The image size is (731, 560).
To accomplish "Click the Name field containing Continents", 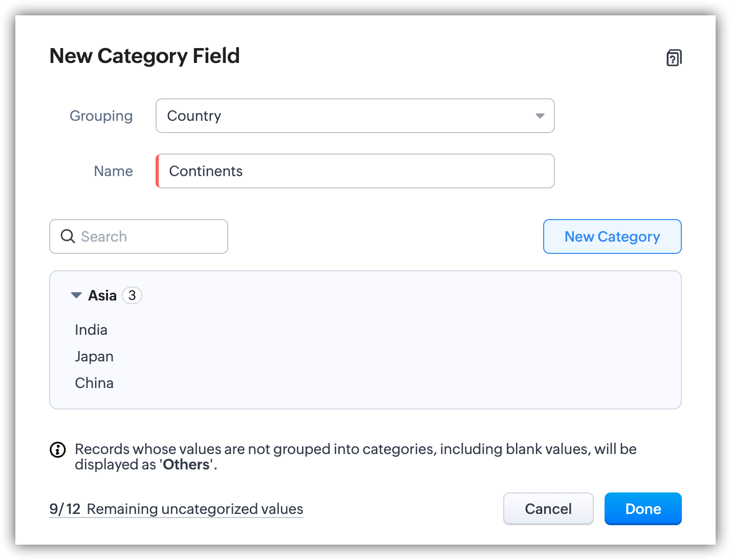I will click(355, 171).
